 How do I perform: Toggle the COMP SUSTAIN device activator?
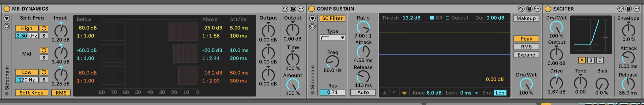point(311,9)
